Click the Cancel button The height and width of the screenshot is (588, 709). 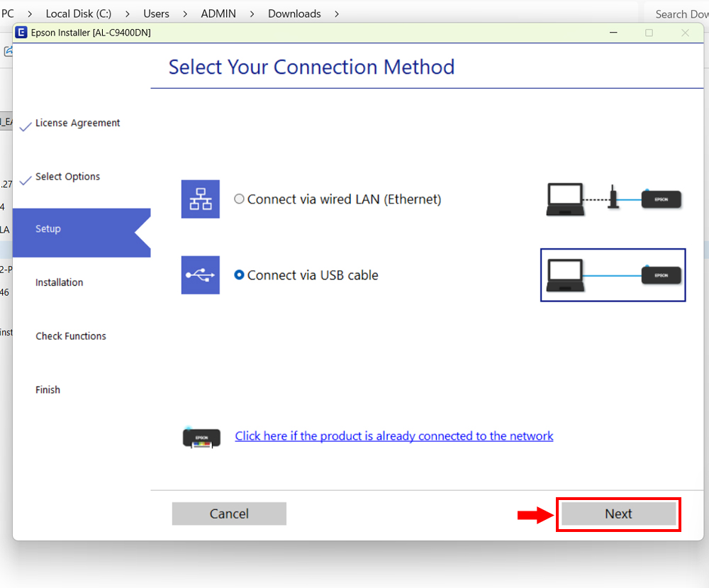pos(229,514)
